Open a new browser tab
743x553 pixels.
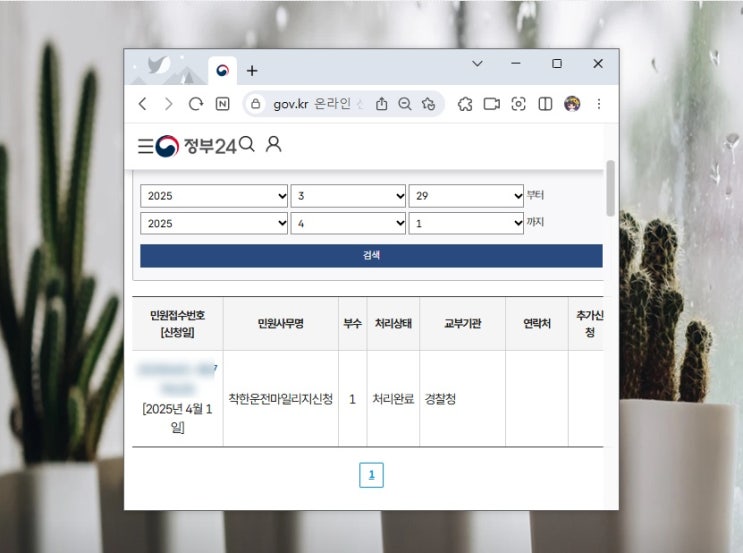tap(252, 71)
